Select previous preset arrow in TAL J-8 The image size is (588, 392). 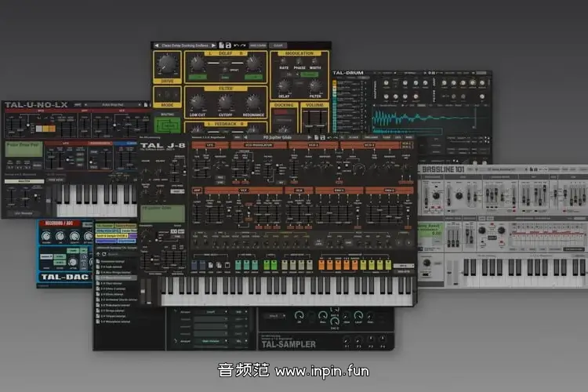(245, 138)
